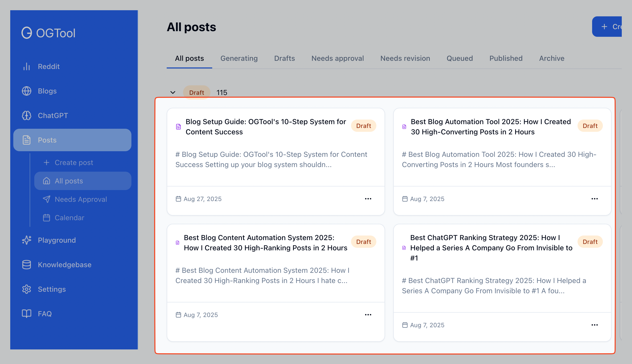Click Blog Content Automation System excerpt text

(263, 275)
